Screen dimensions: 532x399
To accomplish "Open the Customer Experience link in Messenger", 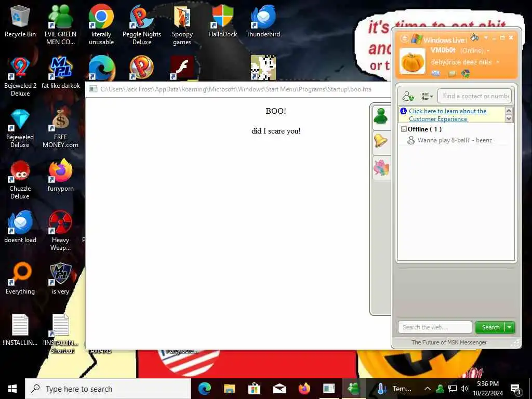I will click(x=448, y=115).
